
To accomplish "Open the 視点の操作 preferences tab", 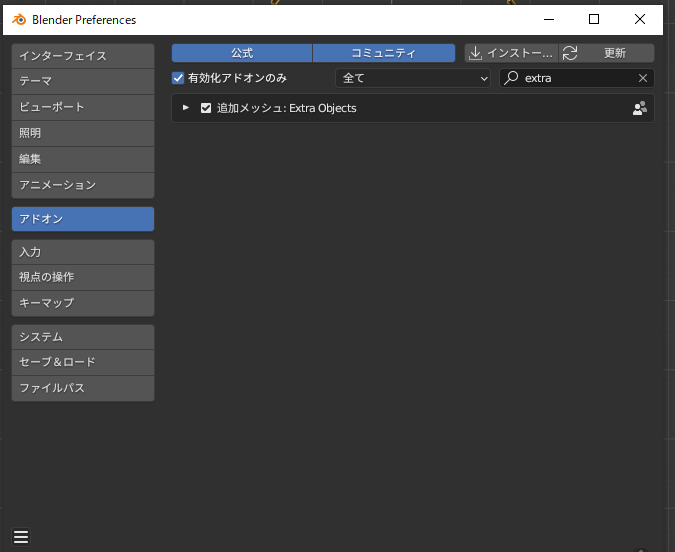I will pos(83,277).
